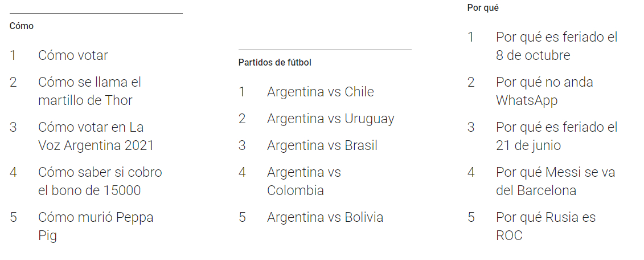The image size is (644, 260).
Task: Open 'Cómo votar en La Voz Argentina 2021'
Action: tap(96, 136)
